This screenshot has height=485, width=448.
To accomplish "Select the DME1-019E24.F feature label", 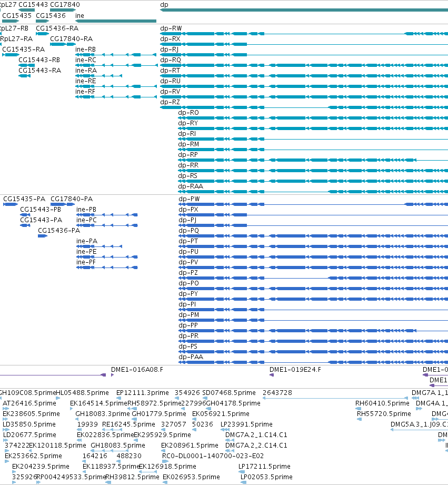I will tap(295, 369).
